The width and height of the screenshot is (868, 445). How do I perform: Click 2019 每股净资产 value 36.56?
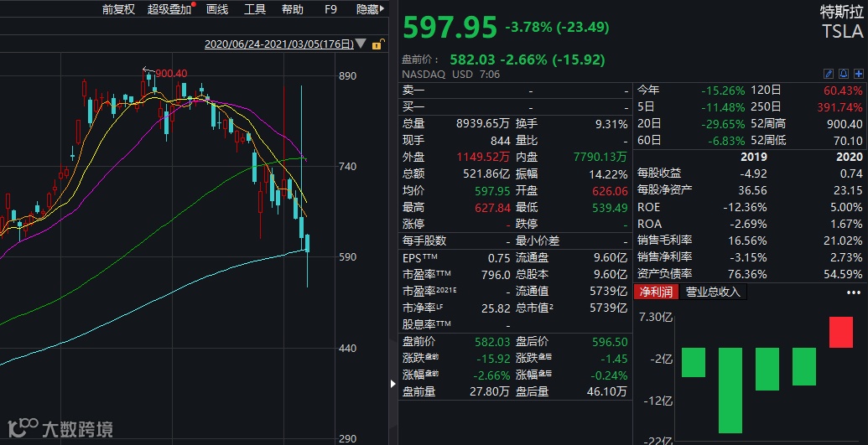(x=753, y=190)
